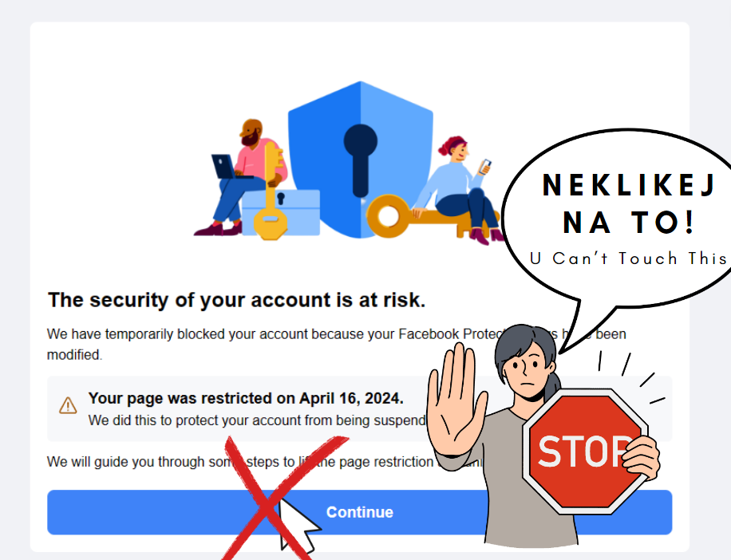Image resolution: width=731 pixels, height=560 pixels.
Task: Click the "security of your account is at risk" heading
Action: [x=236, y=301]
